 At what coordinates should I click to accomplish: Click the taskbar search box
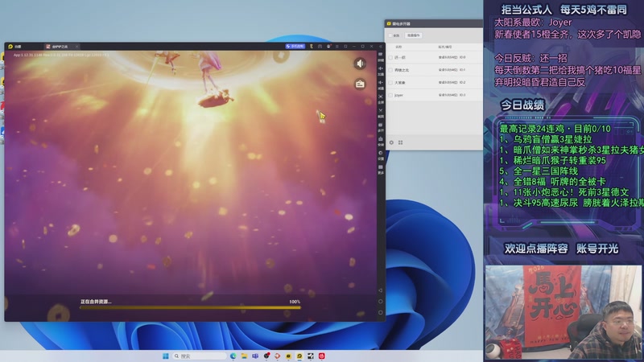[x=200, y=356]
